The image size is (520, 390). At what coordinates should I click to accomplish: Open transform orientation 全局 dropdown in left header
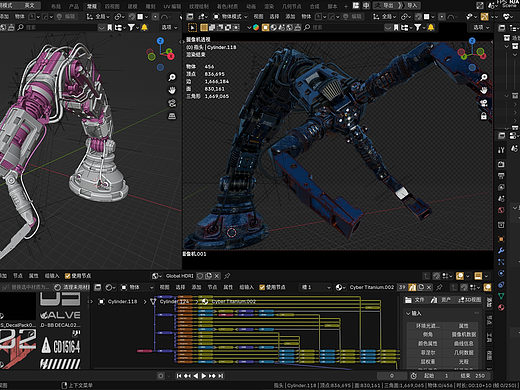(98, 16)
